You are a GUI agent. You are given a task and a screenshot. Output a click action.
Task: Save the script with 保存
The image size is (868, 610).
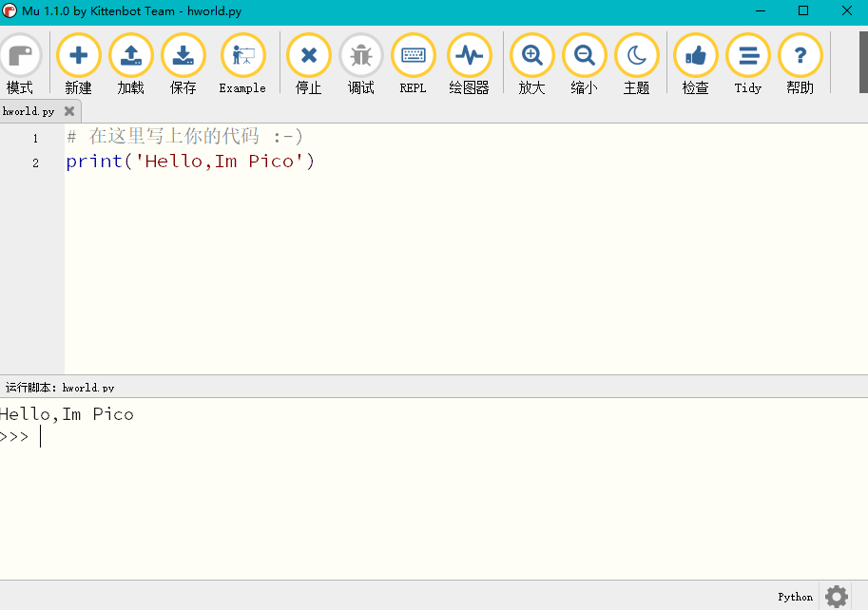pos(183,64)
